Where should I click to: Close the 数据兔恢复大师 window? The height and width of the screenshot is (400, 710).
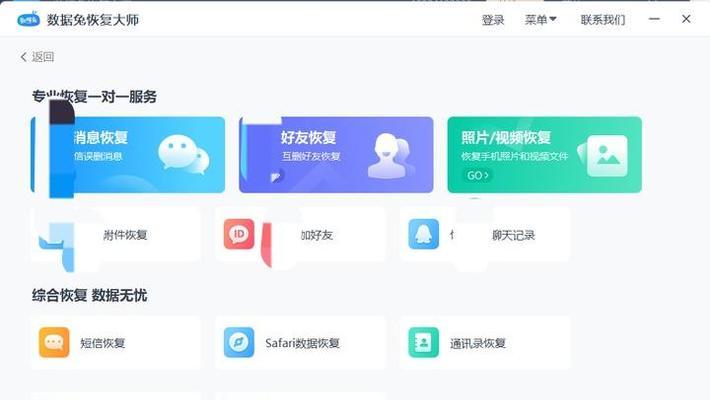tap(686, 19)
